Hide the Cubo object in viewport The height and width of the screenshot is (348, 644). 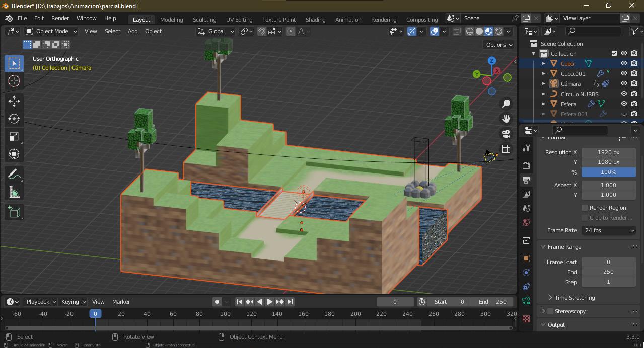tap(624, 64)
